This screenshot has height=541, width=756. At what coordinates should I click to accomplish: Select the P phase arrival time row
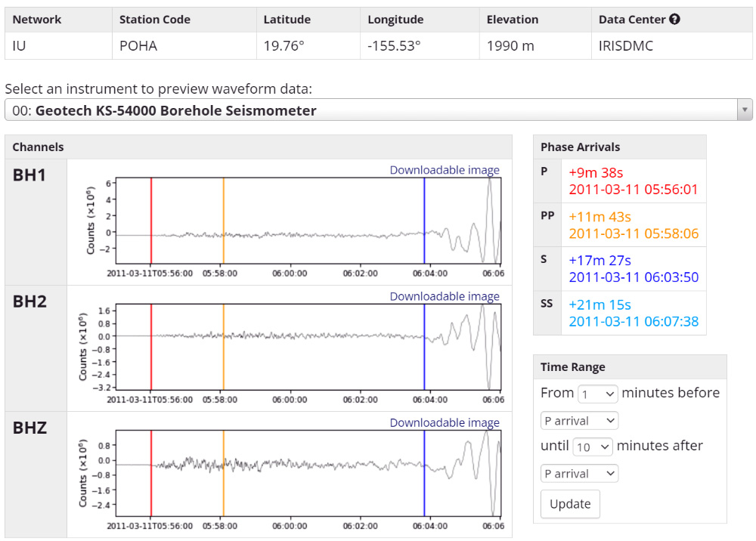(x=633, y=181)
